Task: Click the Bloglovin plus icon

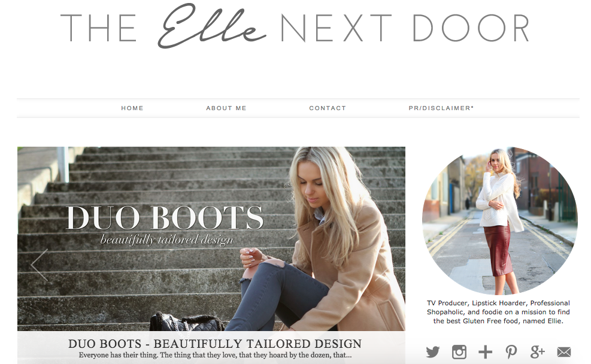Action: (485, 352)
